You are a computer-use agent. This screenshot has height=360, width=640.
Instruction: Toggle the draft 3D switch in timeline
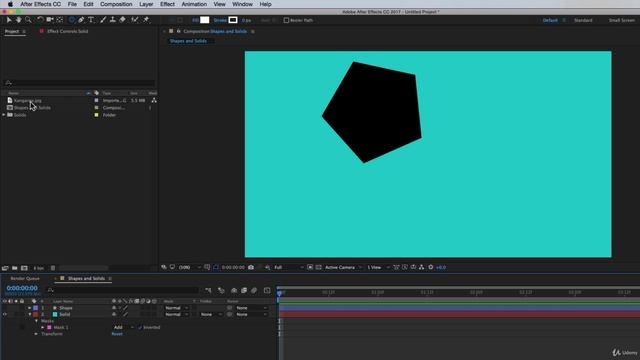pos(221,290)
